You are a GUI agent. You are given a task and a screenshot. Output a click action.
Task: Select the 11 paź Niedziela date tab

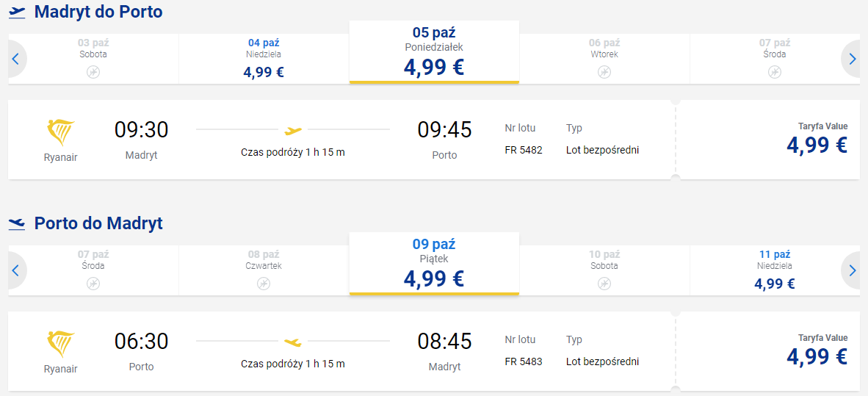point(775,270)
